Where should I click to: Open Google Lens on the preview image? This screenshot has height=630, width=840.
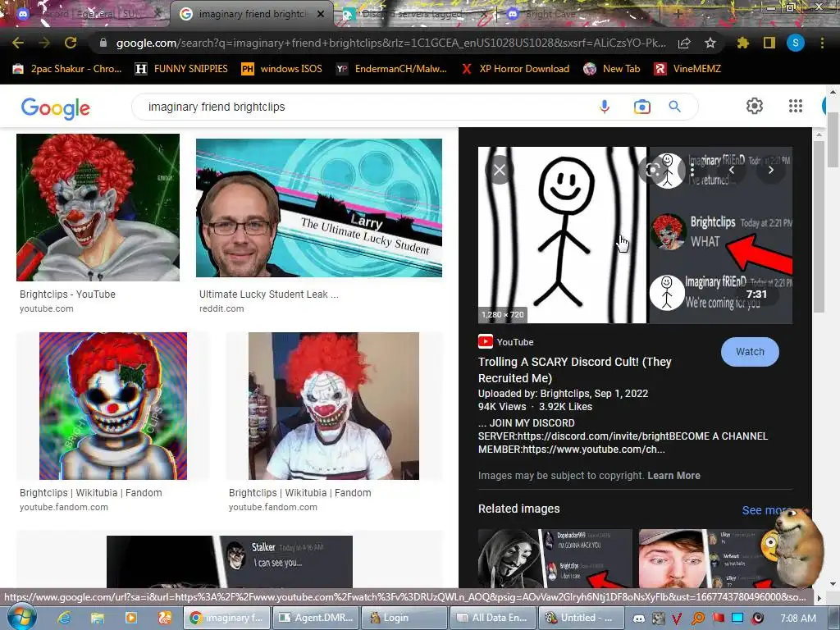[652, 171]
